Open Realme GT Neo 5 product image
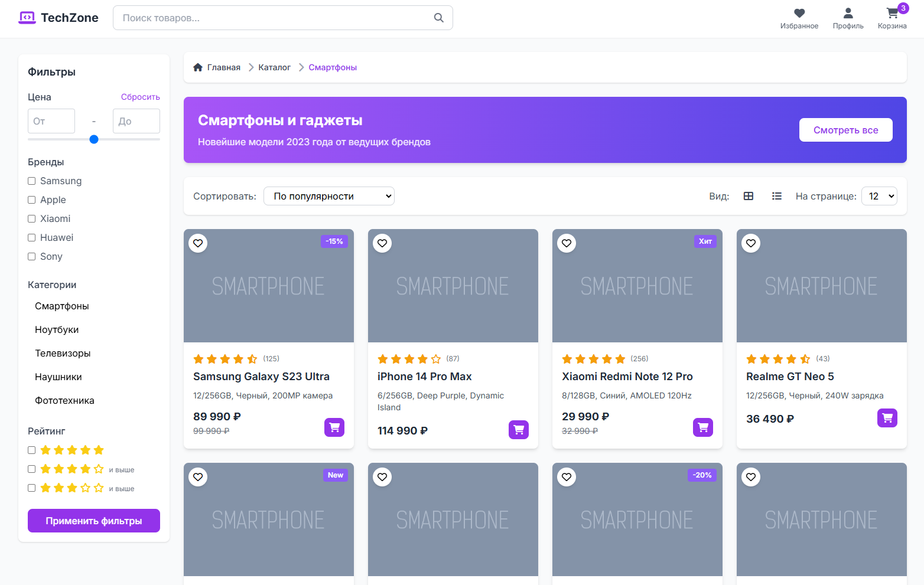Screen dimensions: 924x585 822,286
